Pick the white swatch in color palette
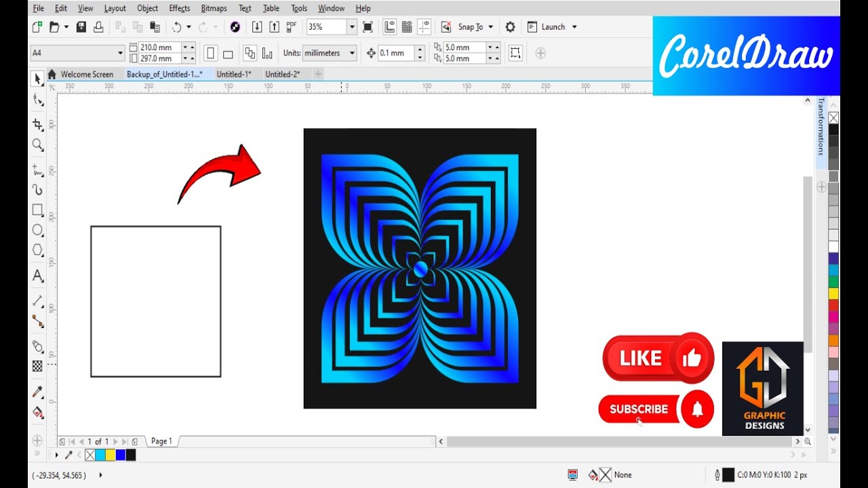This screenshot has width=868, height=488. (833, 247)
